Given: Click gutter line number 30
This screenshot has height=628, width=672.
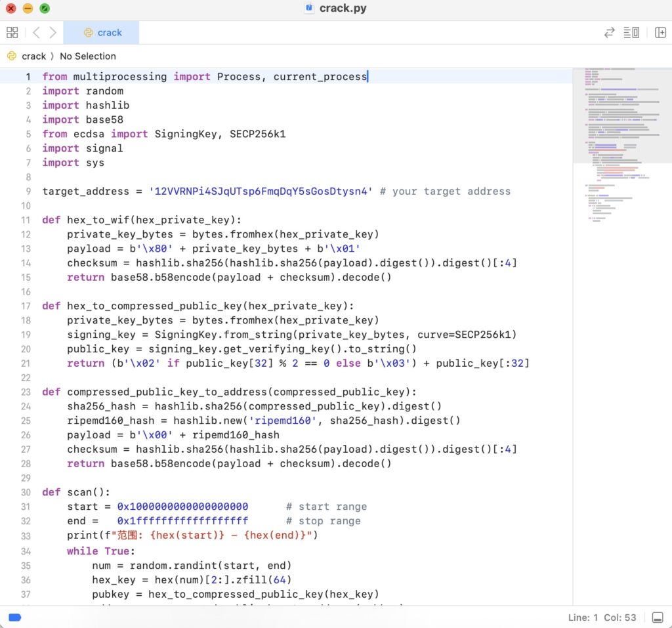Looking at the screenshot, I should (26, 492).
